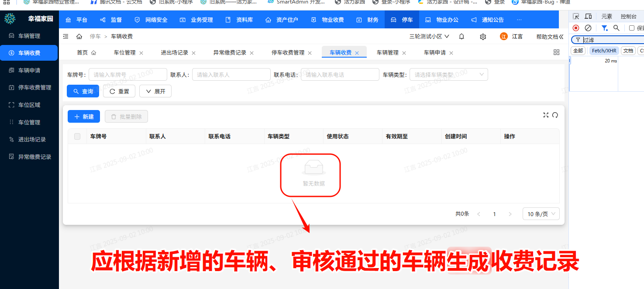
Task: Switch to the 车辆管理 tab
Action: click(387, 53)
